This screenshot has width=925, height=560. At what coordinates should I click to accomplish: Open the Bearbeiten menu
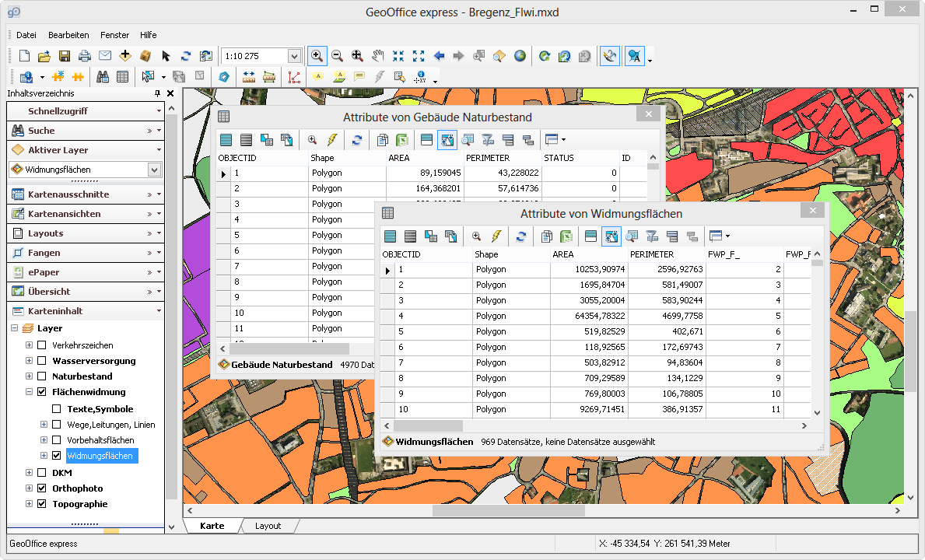pyautogui.click(x=68, y=35)
